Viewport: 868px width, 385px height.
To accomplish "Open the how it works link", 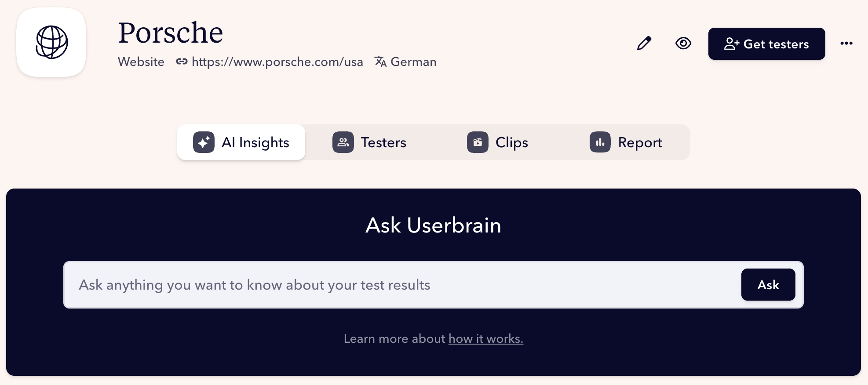I will coord(485,338).
